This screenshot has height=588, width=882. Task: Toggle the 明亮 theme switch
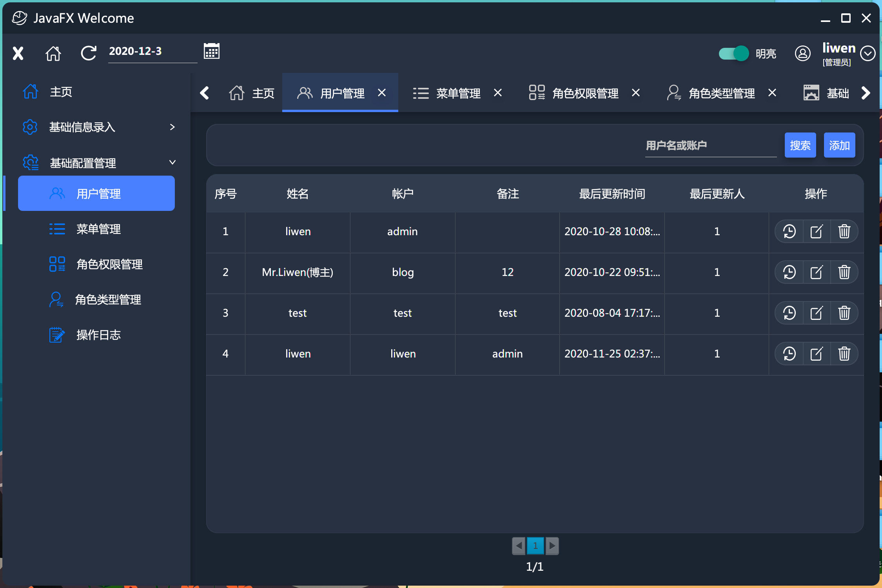[733, 53]
